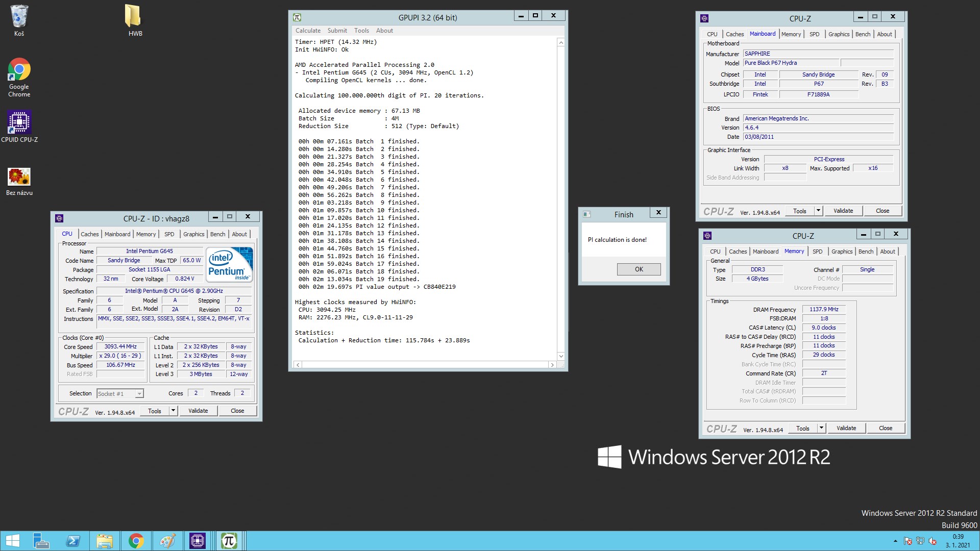Click GPUPI horizontal scrollbar left arrow
980x551 pixels.
298,365
